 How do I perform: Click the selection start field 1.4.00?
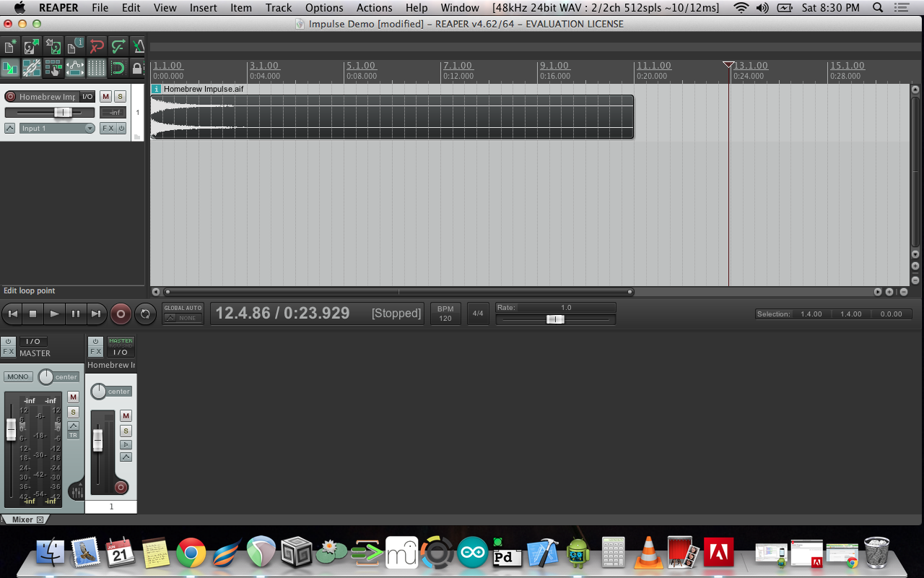click(811, 314)
